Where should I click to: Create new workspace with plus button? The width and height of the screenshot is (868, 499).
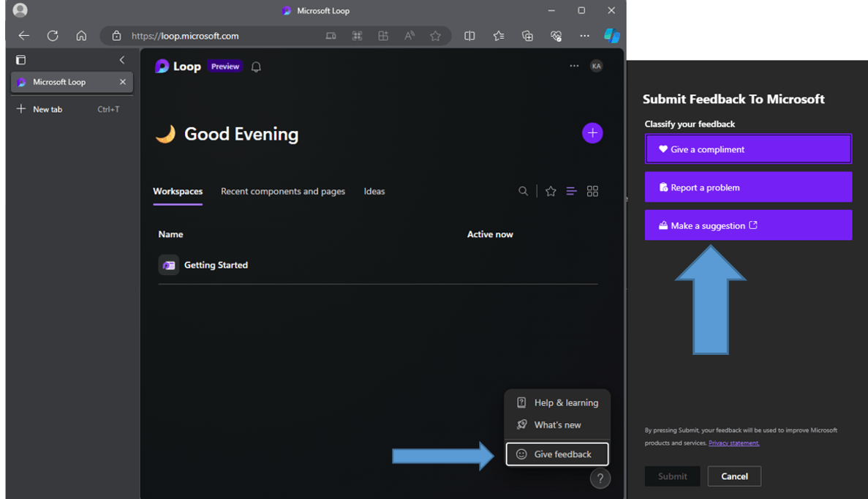592,133
